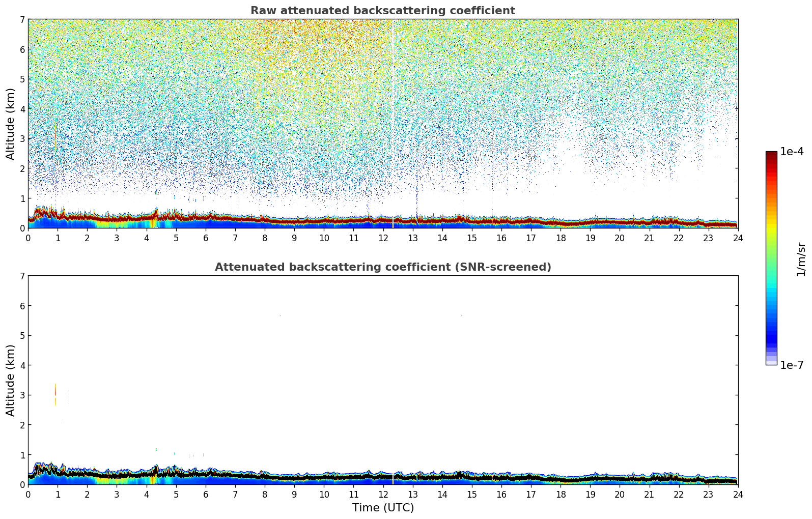The width and height of the screenshot is (812, 519).
Task: Click altitude tick '7' on the Raw plot
Action: click(22, 20)
